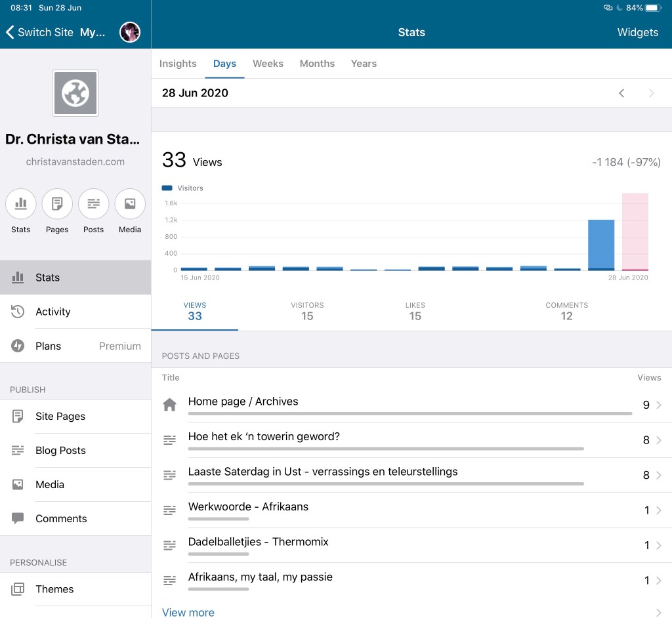672x618 pixels.
Task: Switch to the Weeks tab
Action: tap(268, 64)
